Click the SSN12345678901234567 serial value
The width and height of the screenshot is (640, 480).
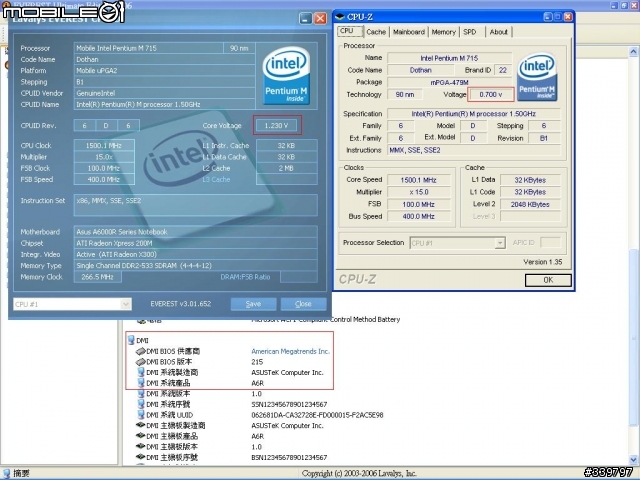click(x=289, y=404)
